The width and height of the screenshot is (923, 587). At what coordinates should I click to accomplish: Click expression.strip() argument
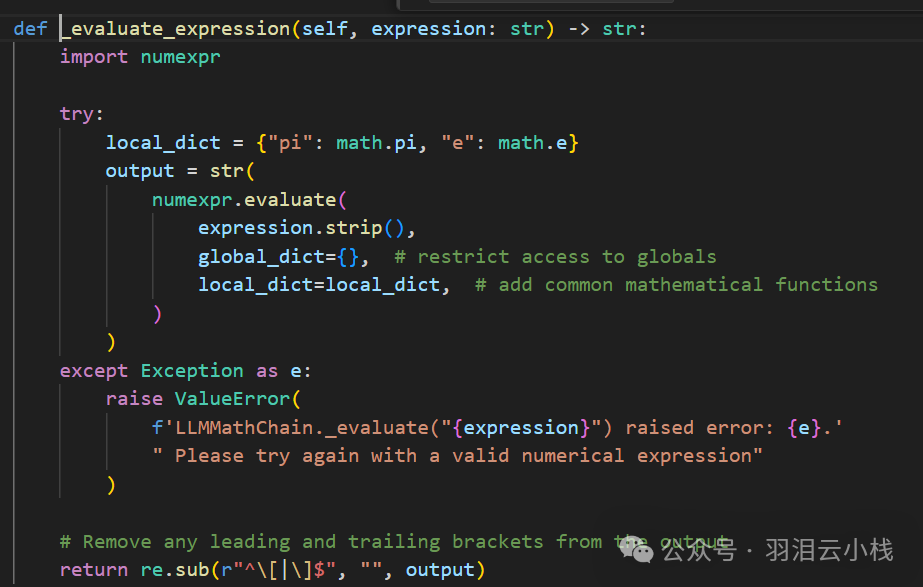coord(301,228)
